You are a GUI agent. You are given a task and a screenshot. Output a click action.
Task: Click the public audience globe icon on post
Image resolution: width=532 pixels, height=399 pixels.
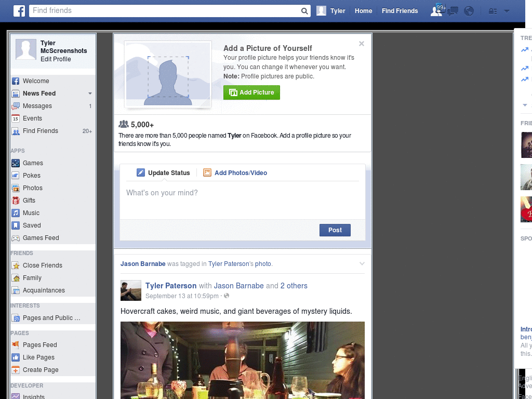pos(227,296)
